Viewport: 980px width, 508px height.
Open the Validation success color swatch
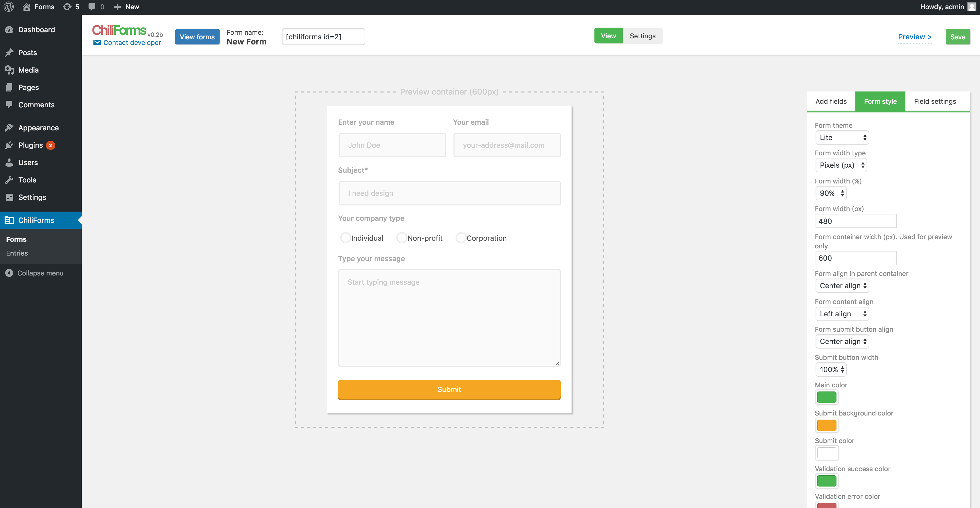pyautogui.click(x=826, y=481)
